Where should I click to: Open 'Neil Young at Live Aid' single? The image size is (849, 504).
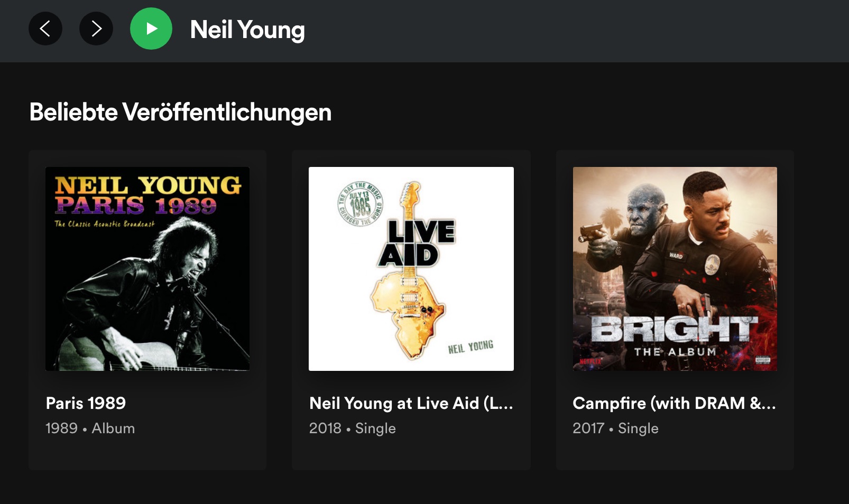(411, 403)
